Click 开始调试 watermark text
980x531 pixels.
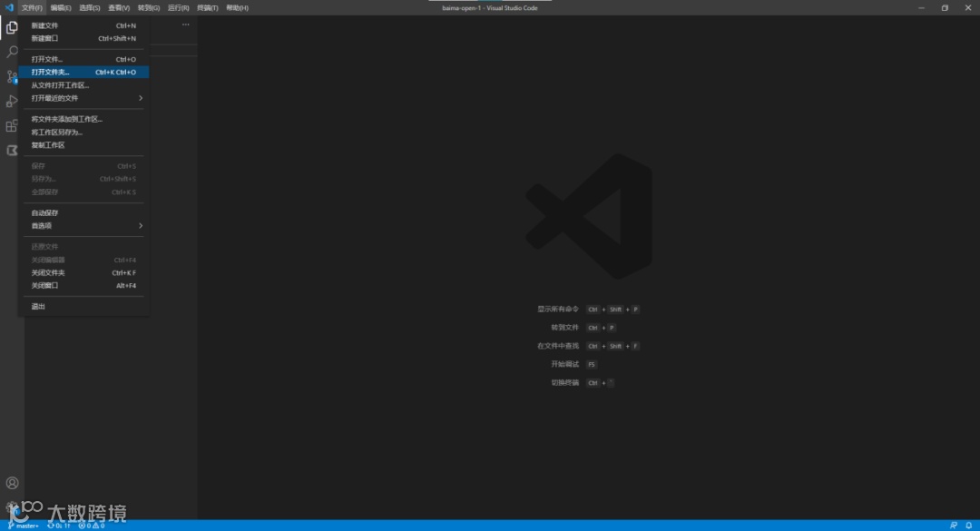coord(565,364)
